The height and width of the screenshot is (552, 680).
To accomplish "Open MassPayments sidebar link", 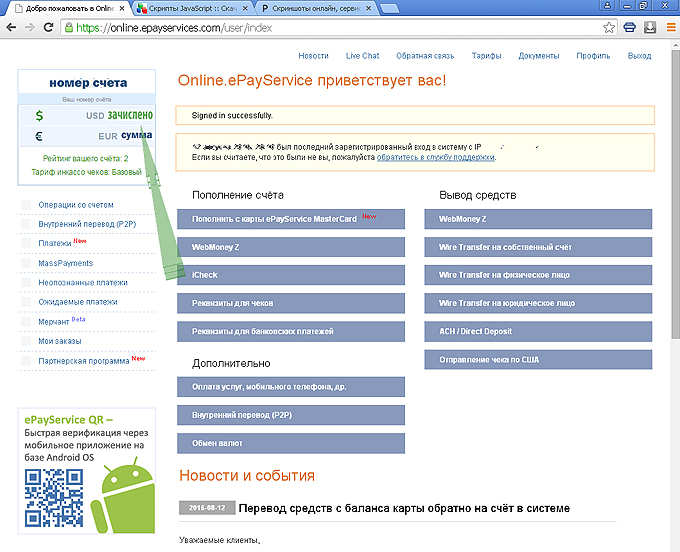I will click(65, 263).
